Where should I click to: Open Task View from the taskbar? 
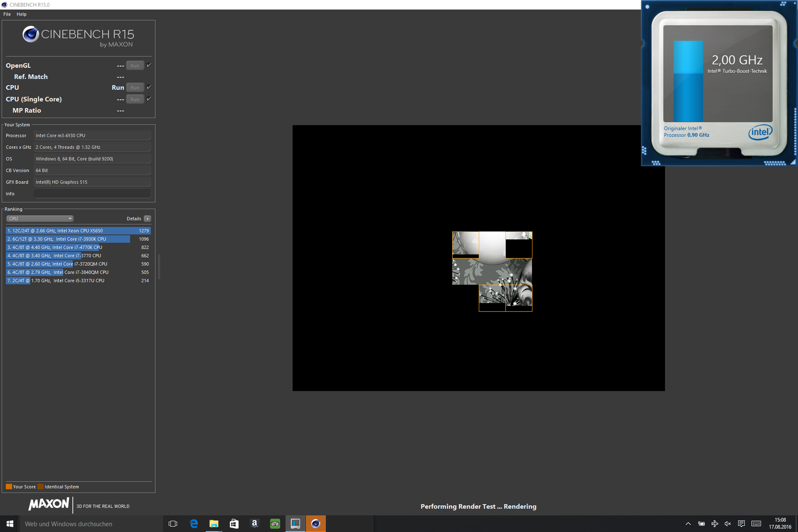coord(173,524)
